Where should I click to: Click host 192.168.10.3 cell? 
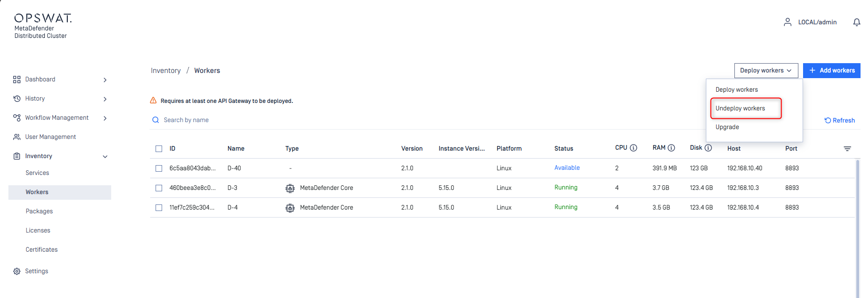tap(743, 188)
